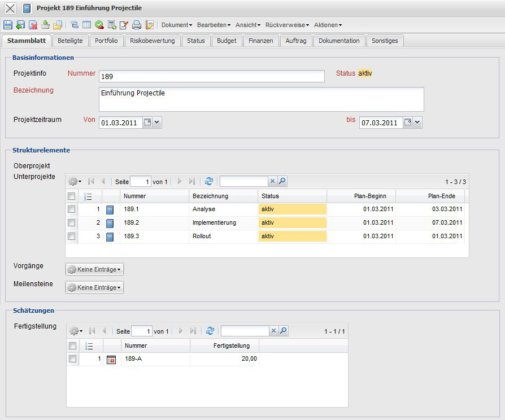The image size is (505, 420).
Task: Tick the checkbox for subproject 189.1 Analyse
Action: click(x=71, y=209)
